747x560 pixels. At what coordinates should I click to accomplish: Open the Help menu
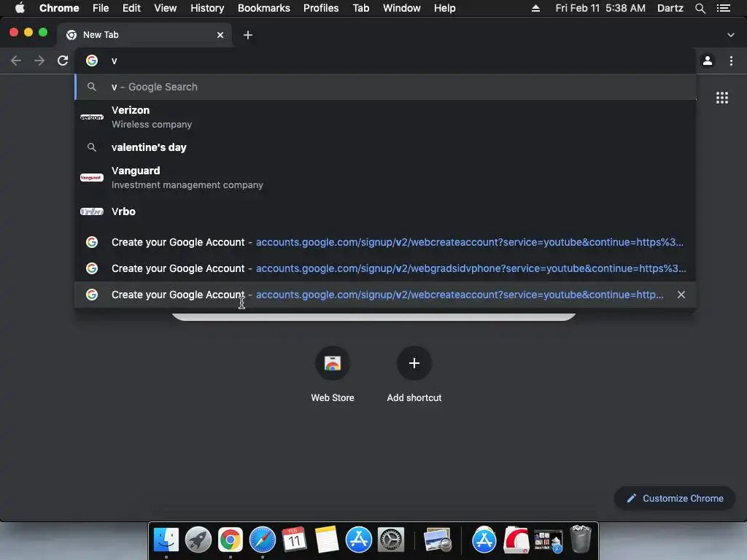click(x=444, y=8)
